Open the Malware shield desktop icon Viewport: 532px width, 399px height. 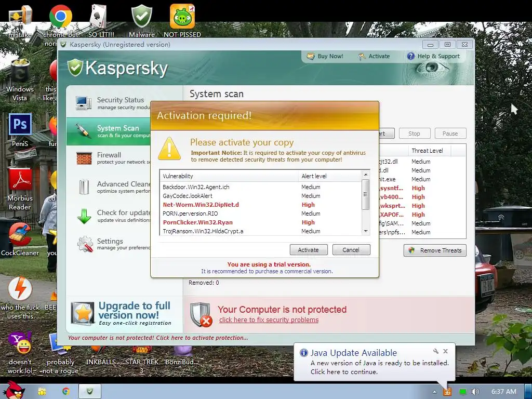pyautogui.click(x=142, y=16)
